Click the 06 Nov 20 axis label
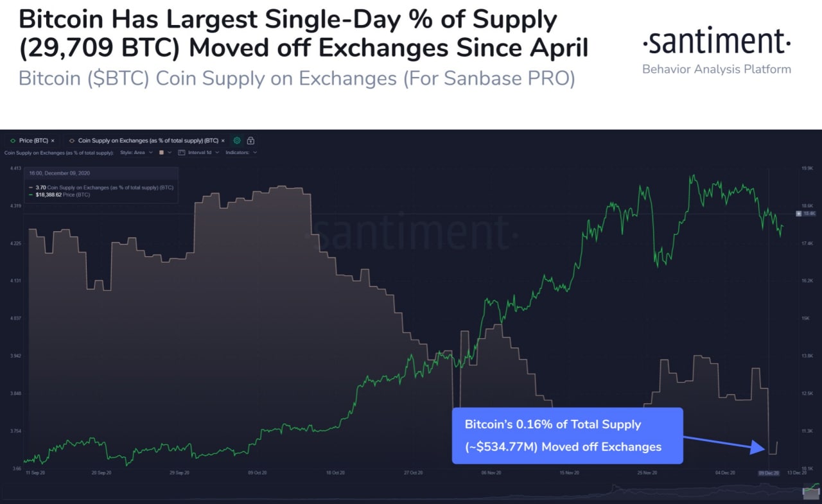Viewport: 822px width, 504px height. coord(490,473)
